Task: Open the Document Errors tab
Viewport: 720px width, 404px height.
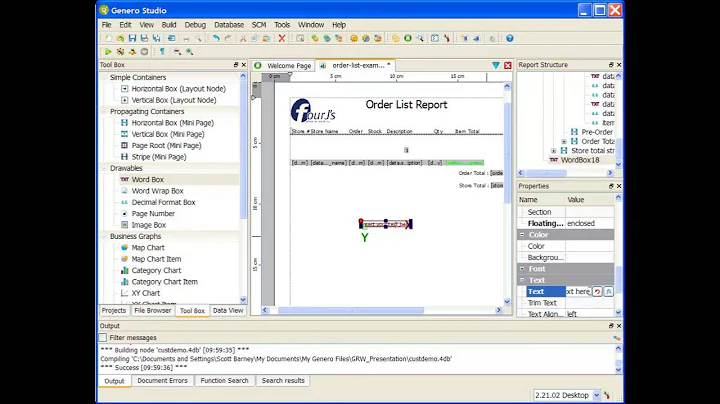Action: (x=163, y=381)
